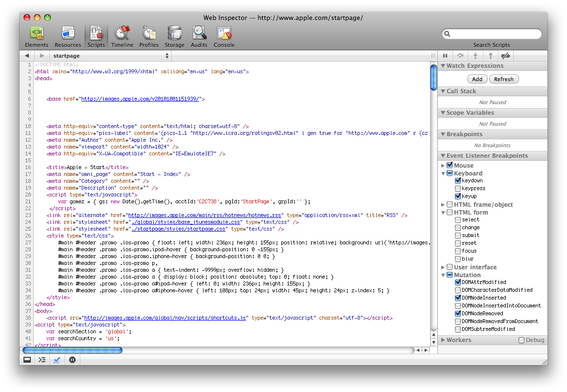
Task: Collapse the Call Stack section
Action: pyautogui.click(x=443, y=91)
